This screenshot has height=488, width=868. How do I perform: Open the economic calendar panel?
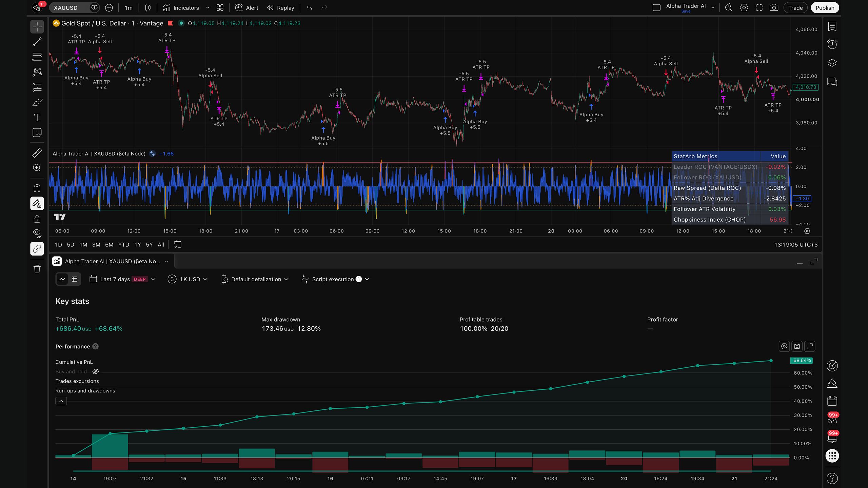click(x=832, y=401)
